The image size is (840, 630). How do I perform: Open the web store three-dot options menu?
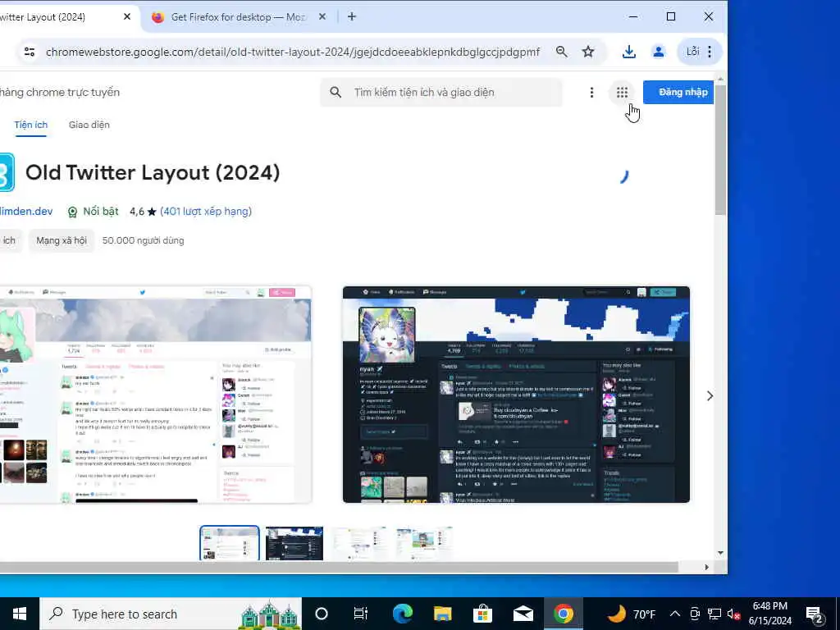pyautogui.click(x=591, y=93)
